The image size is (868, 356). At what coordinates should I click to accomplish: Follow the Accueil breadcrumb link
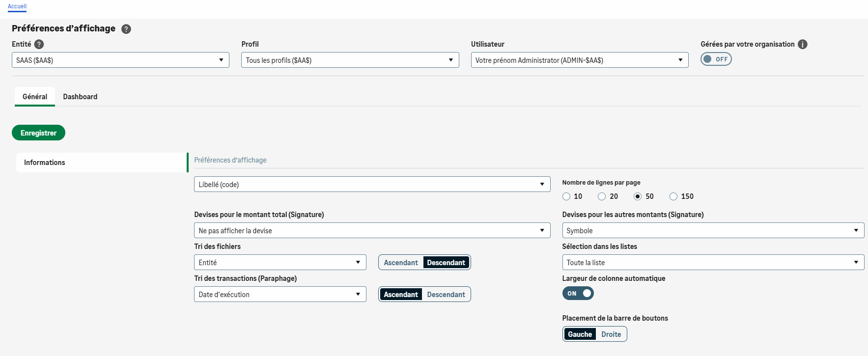tap(17, 6)
